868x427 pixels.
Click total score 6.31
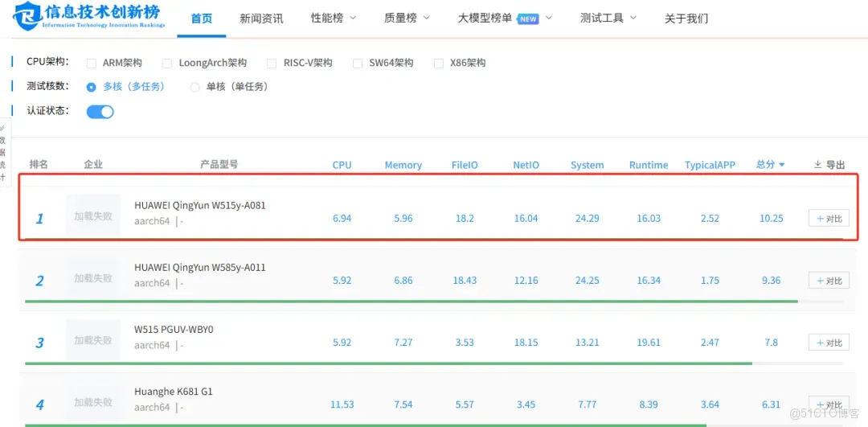(x=771, y=404)
